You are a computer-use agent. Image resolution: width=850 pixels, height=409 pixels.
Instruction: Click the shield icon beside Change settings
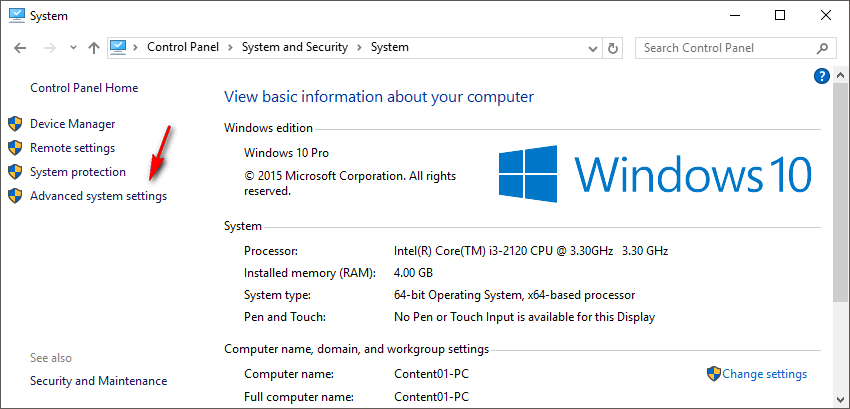tap(713, 374)
